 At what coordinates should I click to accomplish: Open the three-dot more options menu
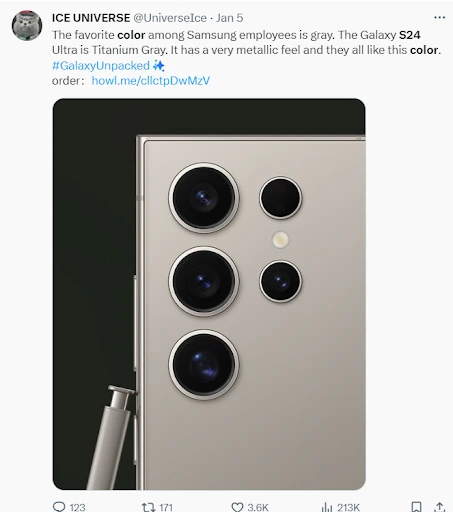point(439,18)
